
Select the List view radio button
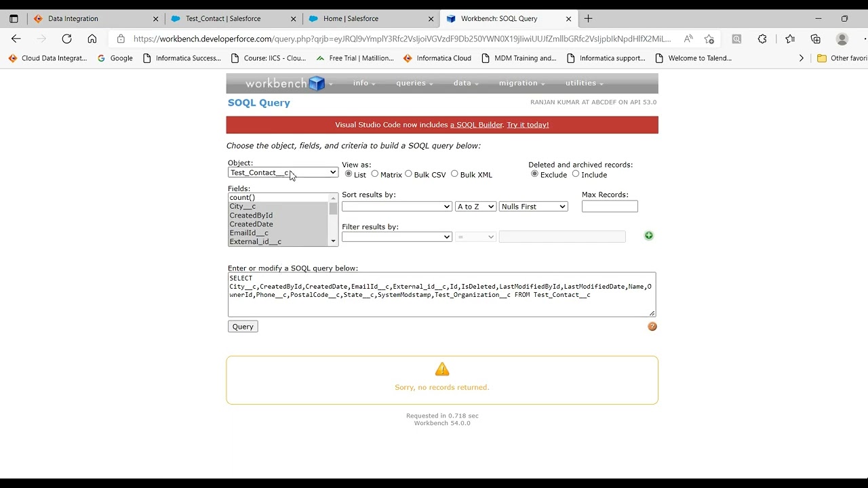[349, 174]
